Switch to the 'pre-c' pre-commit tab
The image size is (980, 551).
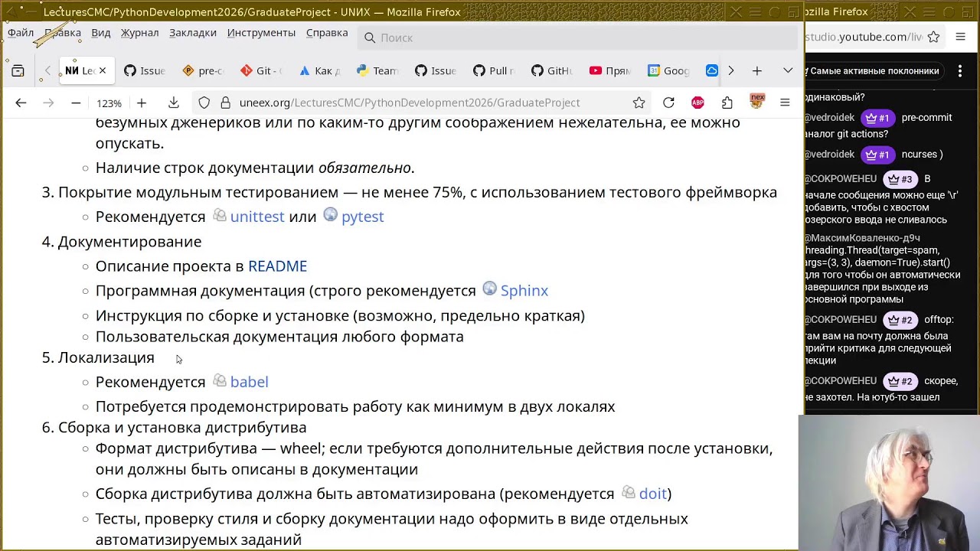203,70
